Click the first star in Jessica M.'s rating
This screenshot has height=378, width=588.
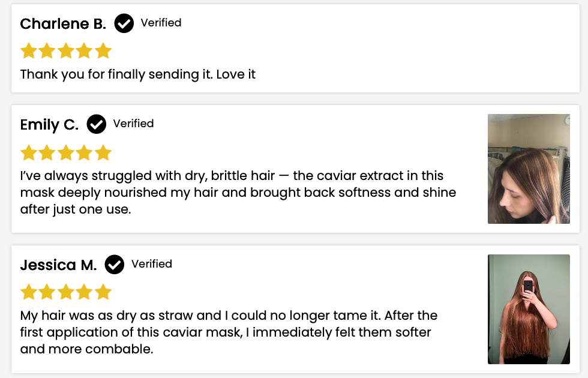[x=29, y=293]
